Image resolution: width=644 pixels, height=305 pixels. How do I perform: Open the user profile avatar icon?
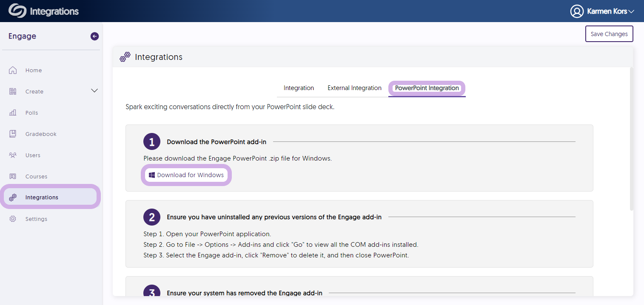[x=577, y=11]
